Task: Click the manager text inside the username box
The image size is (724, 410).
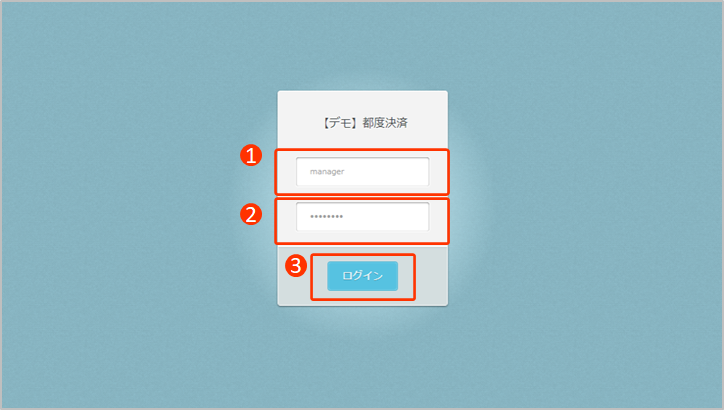Action: coord(327,171)
